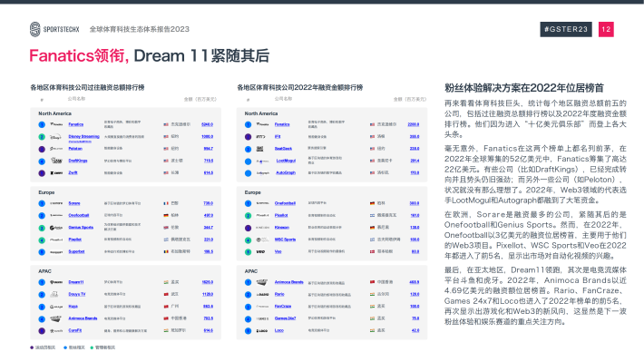This screenshot has height=362, width=644.
Task: Click the SeatGeek logo icon
Action: coord(260,149)
